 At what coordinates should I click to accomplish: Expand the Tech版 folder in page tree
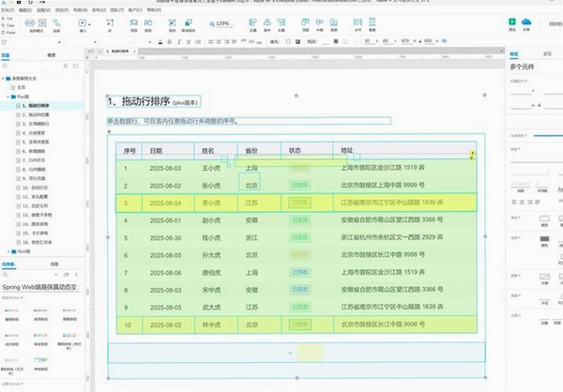(8, 251)
